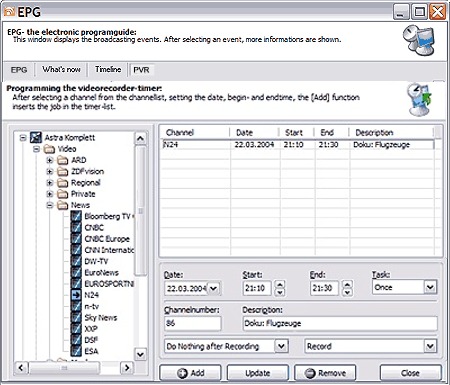Increase the End time with up arrow
The image size is (450, 385).
pos(347,284)
